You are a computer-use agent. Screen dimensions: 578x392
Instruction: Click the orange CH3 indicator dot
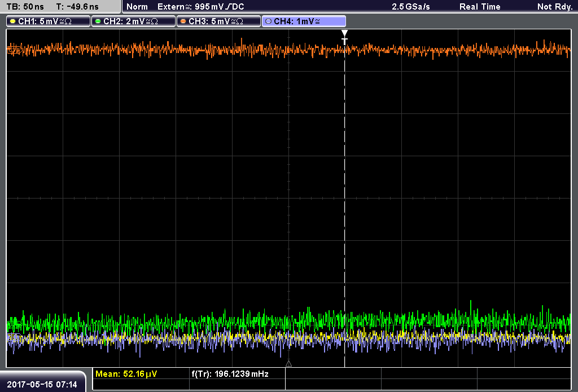tap(183, 21)
